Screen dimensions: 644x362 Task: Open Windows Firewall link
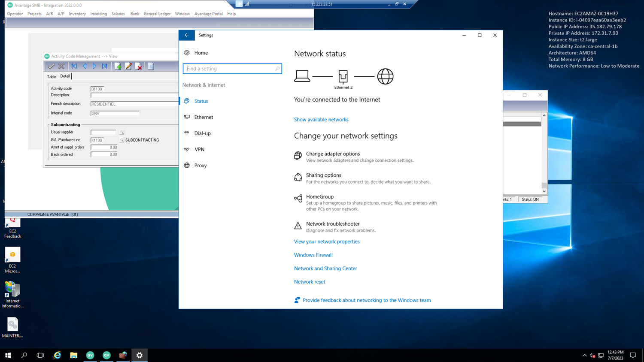313,255
